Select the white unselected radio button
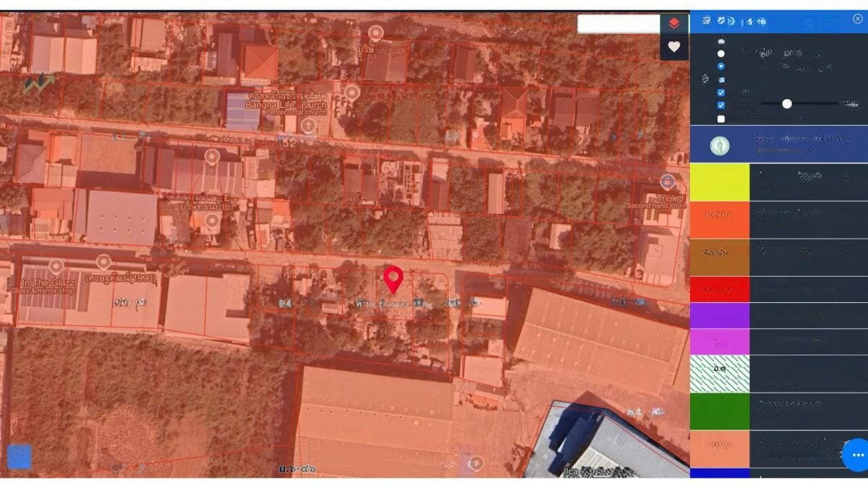This screenshot has width=868, height=488. (720, 53)
